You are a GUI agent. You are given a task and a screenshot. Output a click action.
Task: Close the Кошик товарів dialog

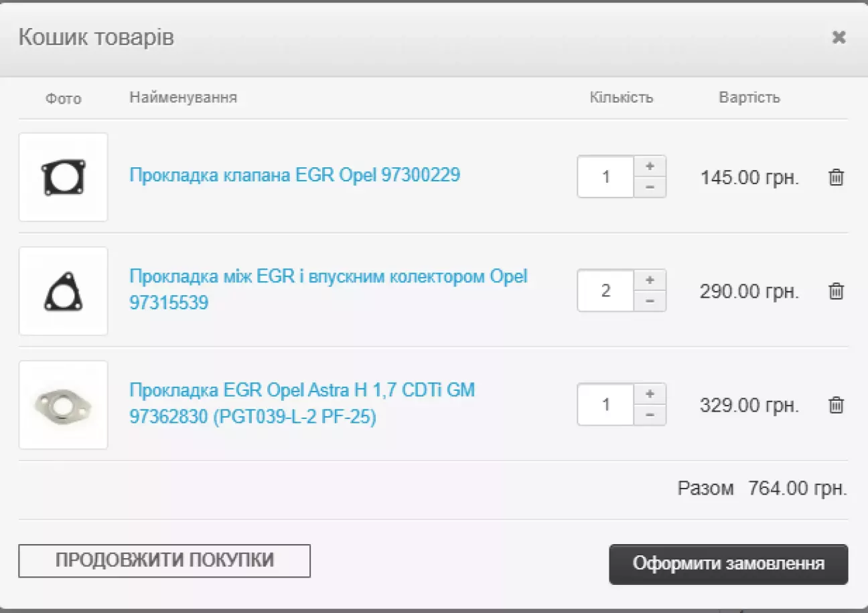[x=839, y=37]
